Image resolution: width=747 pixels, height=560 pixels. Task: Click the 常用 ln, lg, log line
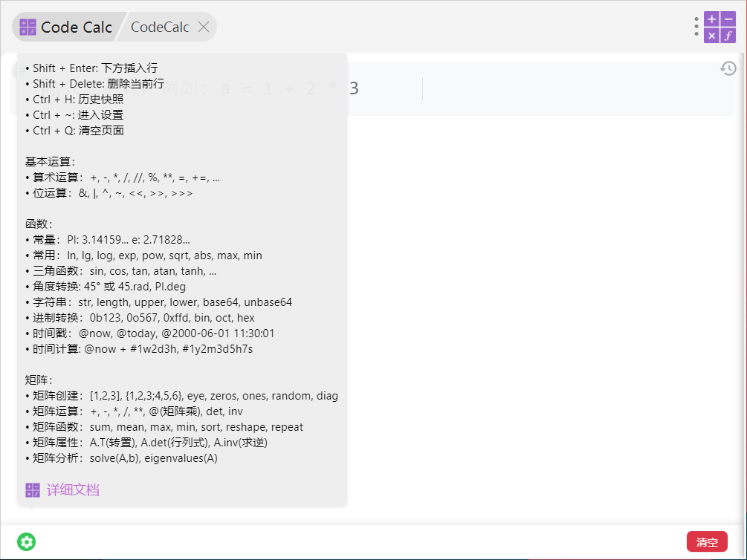143,255
